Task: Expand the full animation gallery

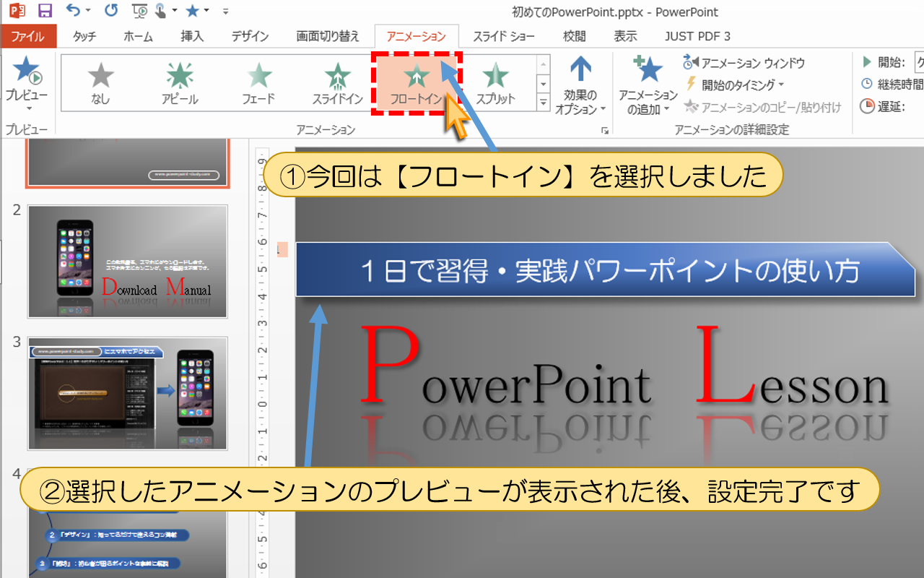Action: coord(544,103)
